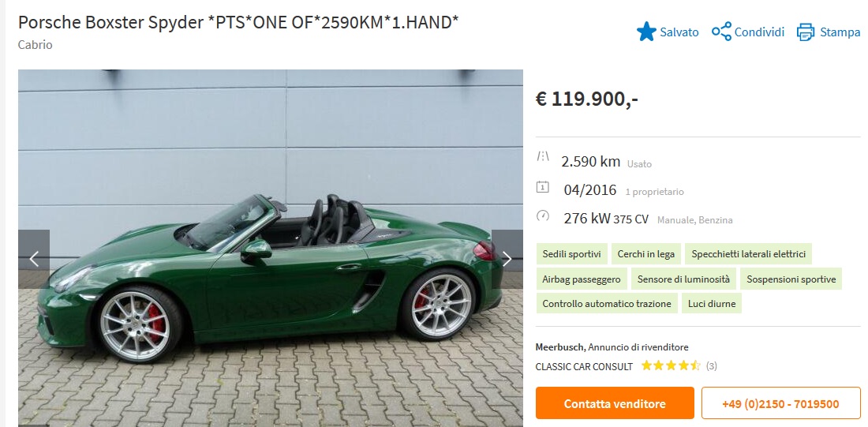Image resolution: width=868 pixels, height=427 pixels.
Task: Click the Stampa printer icon
Action: click(x=806, y=32)
